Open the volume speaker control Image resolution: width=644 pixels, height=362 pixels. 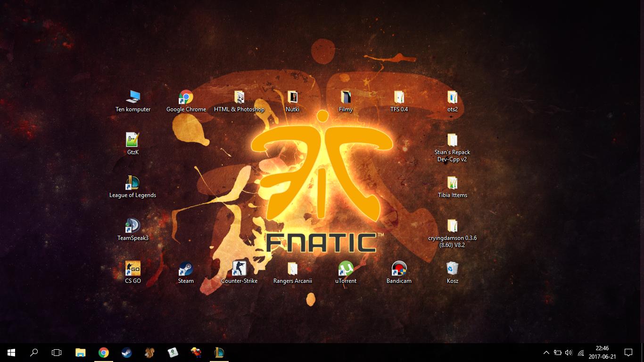(569, 353)
